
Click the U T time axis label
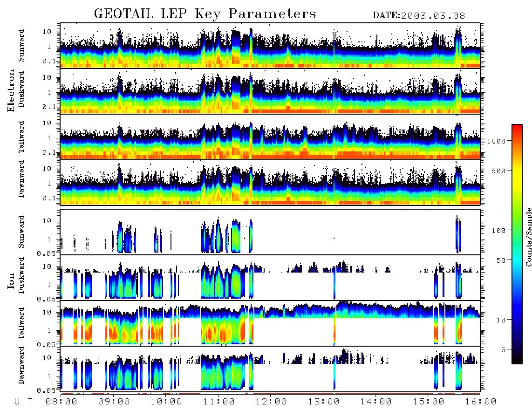pos(23,402)
